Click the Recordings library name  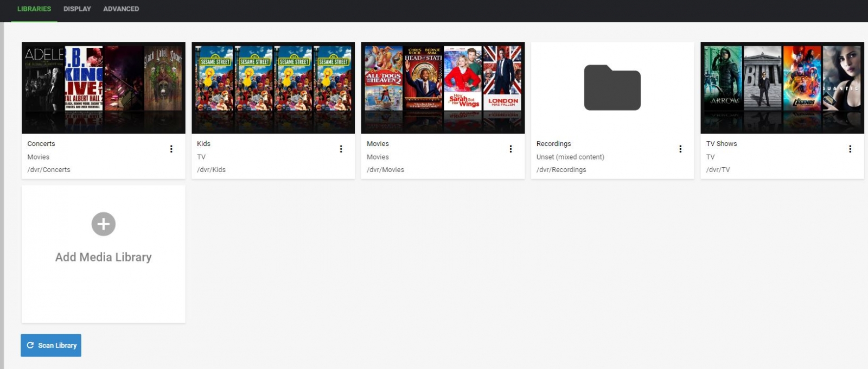(553, 144)
